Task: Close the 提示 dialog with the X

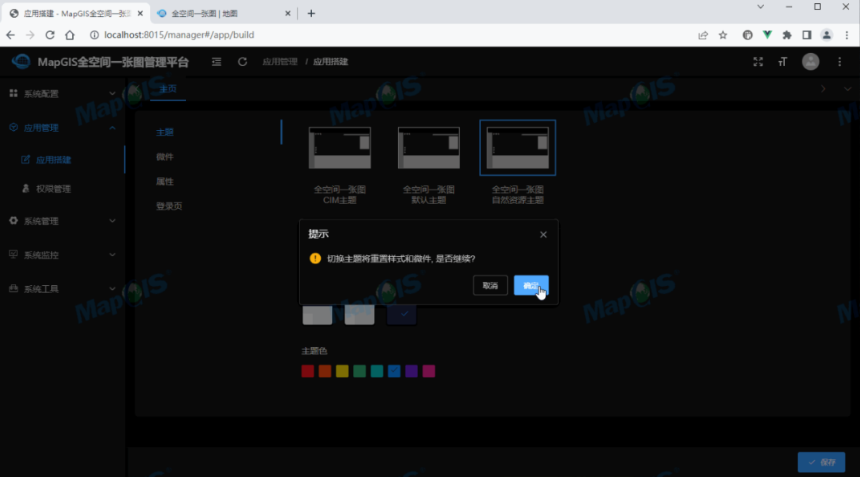Action: pos(543,235)
